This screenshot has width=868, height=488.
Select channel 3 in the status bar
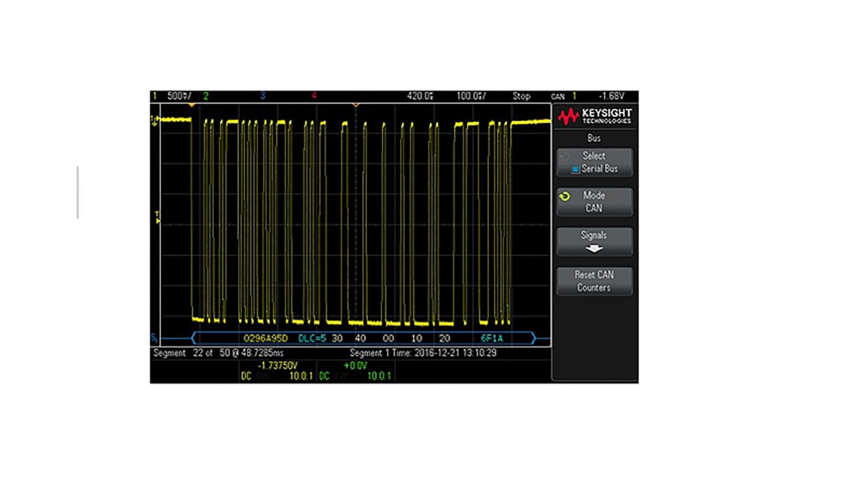tap(263, 96)
